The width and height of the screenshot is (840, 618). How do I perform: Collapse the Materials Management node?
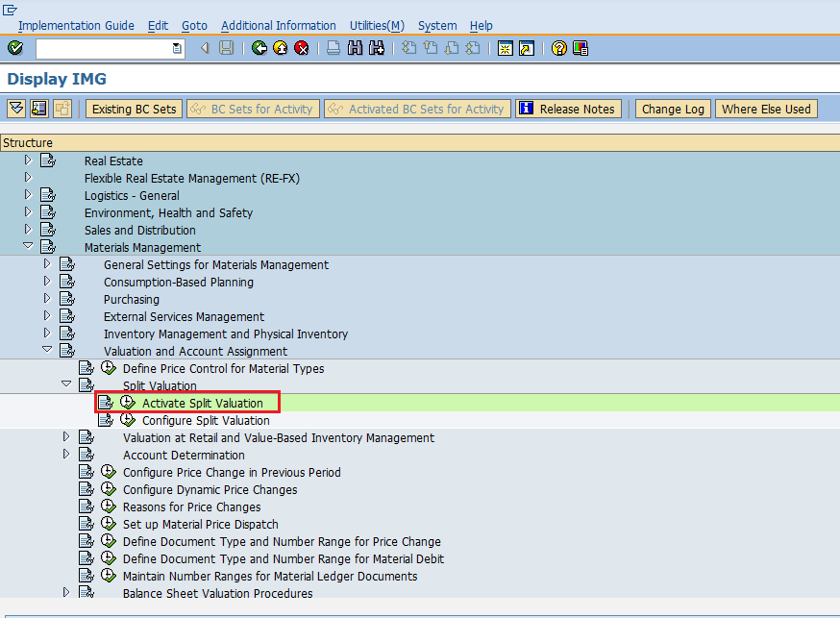pos(28,246)
